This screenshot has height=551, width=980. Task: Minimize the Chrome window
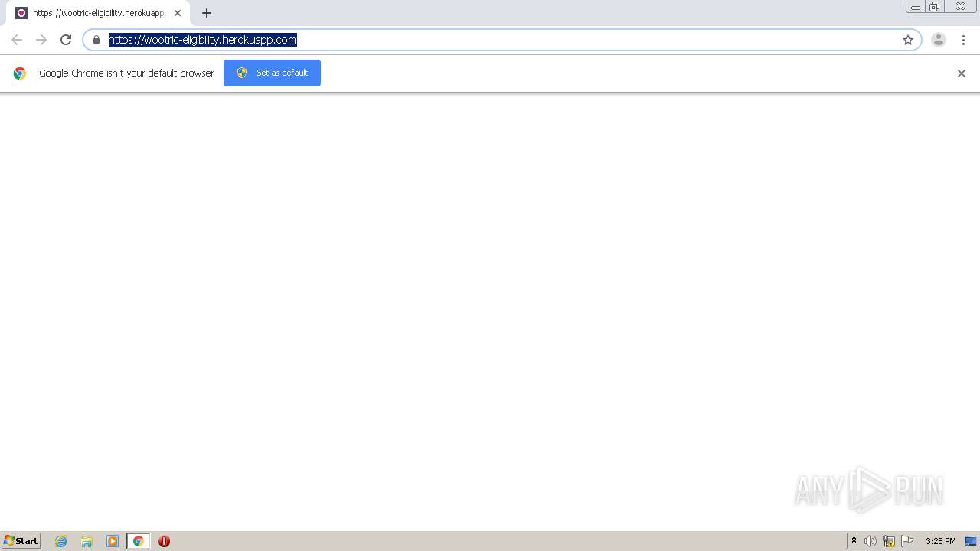click(x=916, y=7)
